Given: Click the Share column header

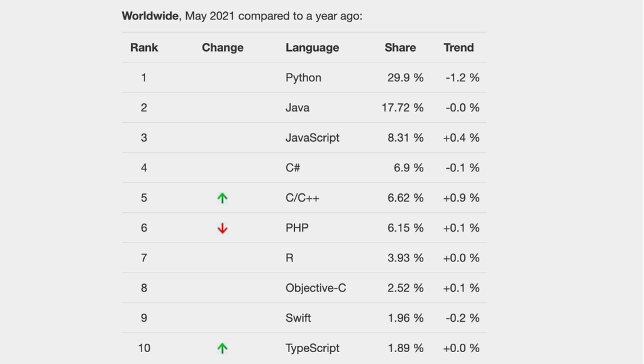Looking at the screenshot, I should pyautogui.click(x=401, y=47).
